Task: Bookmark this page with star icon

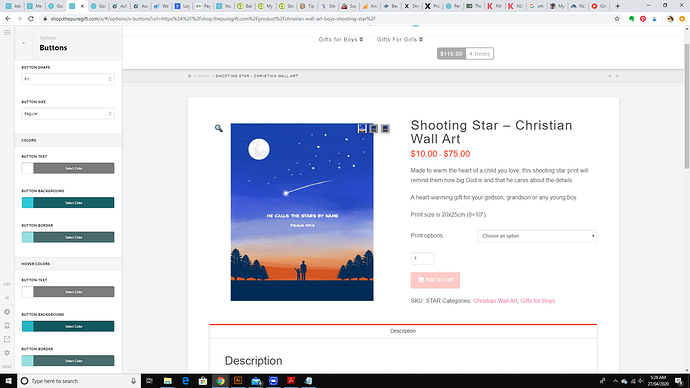Action: coord(617,19)
